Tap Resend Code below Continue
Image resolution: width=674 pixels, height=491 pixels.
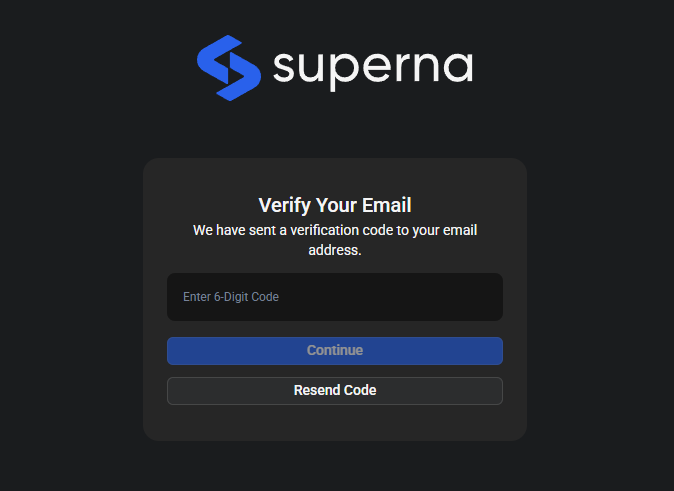coord(334,390)
